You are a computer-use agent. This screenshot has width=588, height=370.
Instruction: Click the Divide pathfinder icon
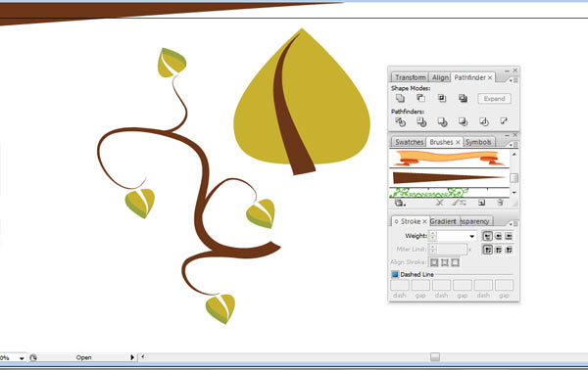click(x=400, y=121)
